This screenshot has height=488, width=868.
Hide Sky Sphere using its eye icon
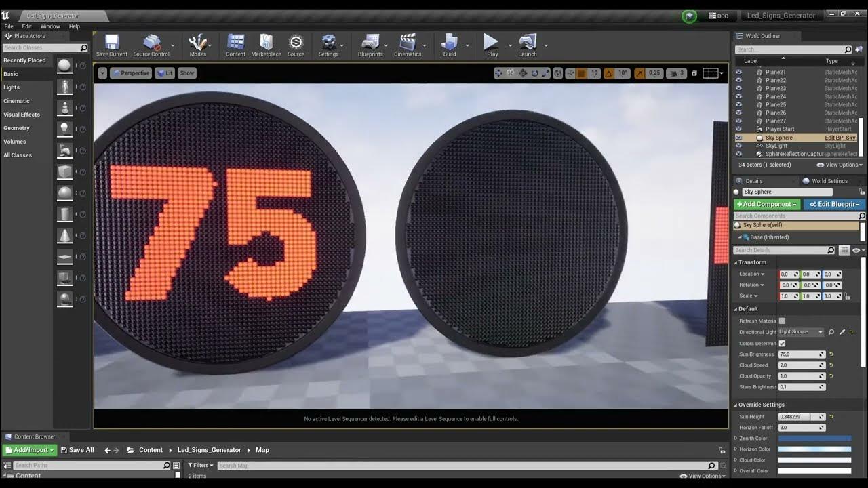(x=738, y=138)
